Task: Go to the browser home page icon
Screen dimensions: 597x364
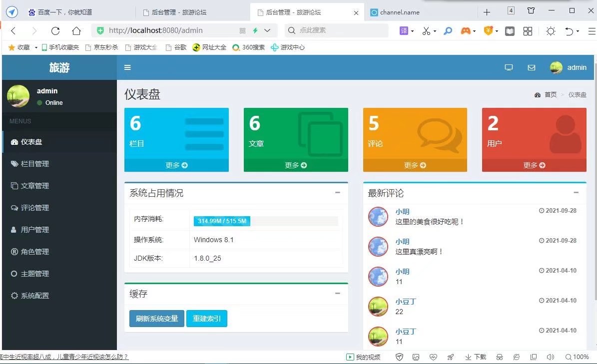Action: pos(76,31)
